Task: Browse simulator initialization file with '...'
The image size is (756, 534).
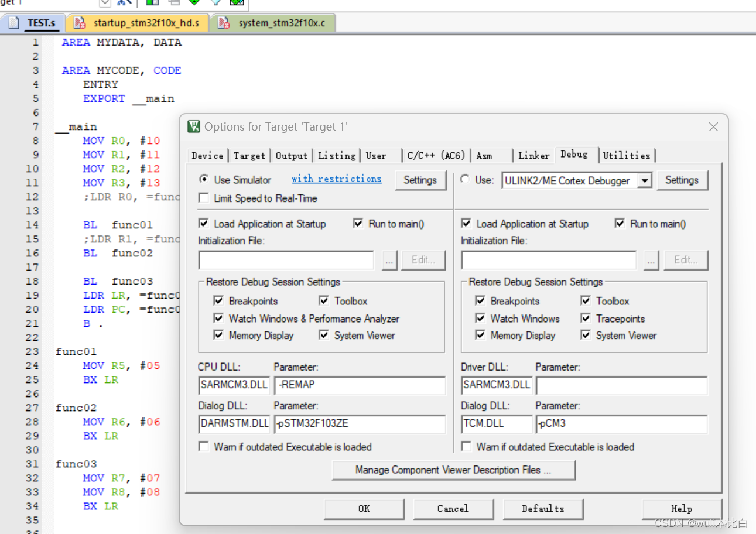Action: coord(389,260)
